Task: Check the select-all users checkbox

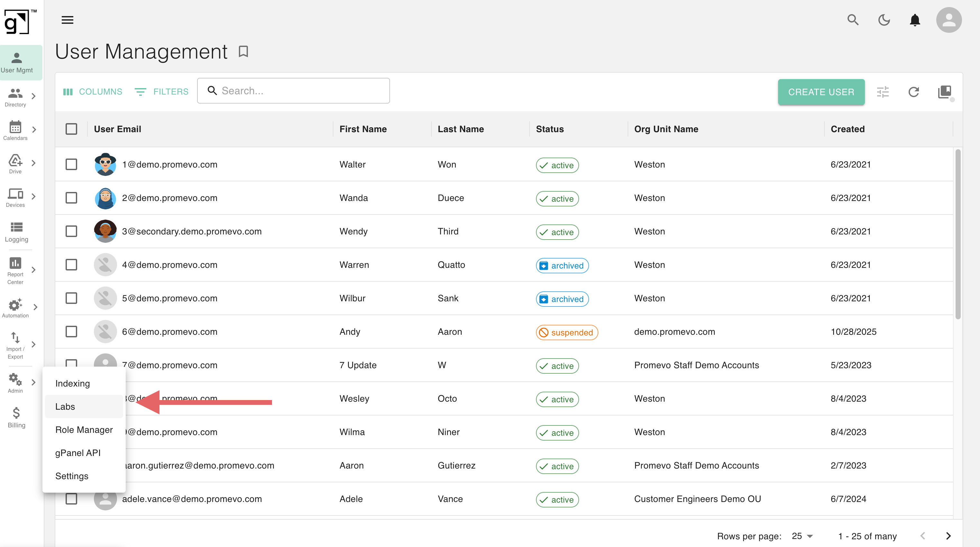Action: pos(71,129)
